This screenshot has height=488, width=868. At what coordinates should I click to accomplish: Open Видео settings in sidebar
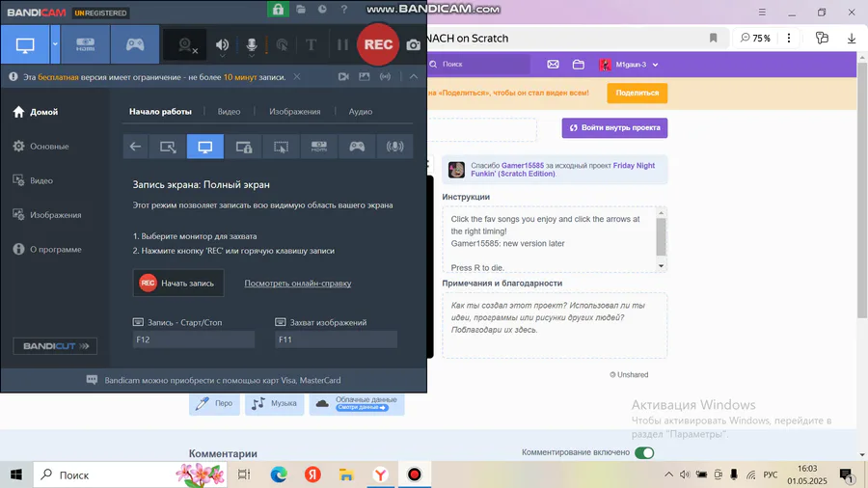point(33,180)
